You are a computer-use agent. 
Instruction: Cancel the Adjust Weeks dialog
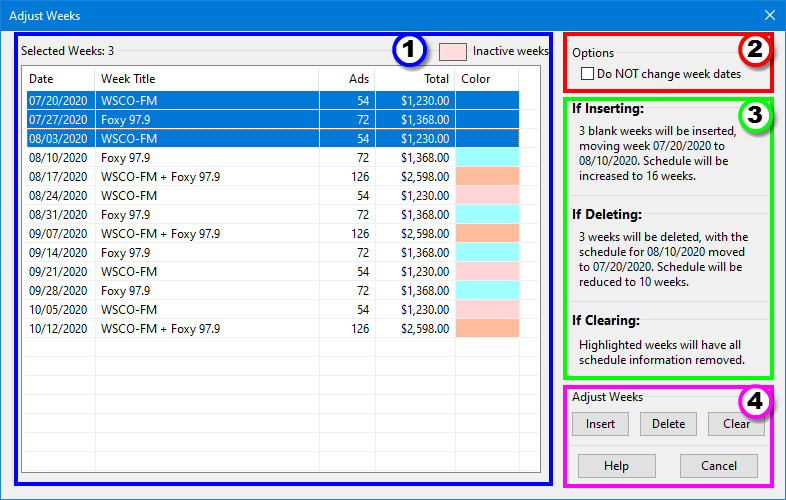click(x=718, y=466)
